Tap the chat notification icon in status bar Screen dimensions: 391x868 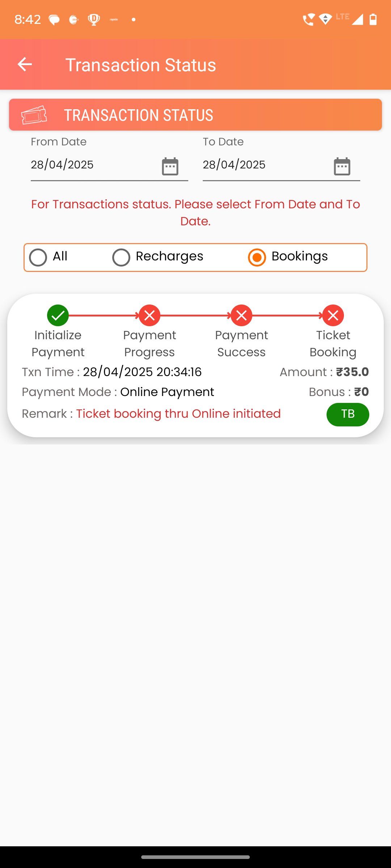(54, 20)
